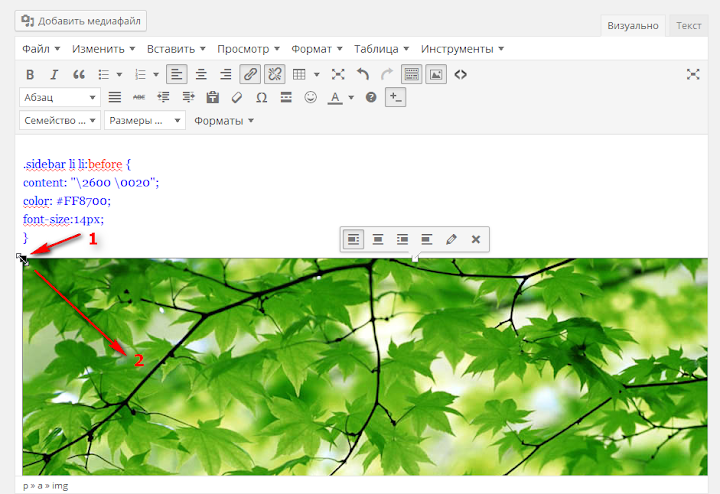Center align text in main toolbar

click(x=201, y=74)
